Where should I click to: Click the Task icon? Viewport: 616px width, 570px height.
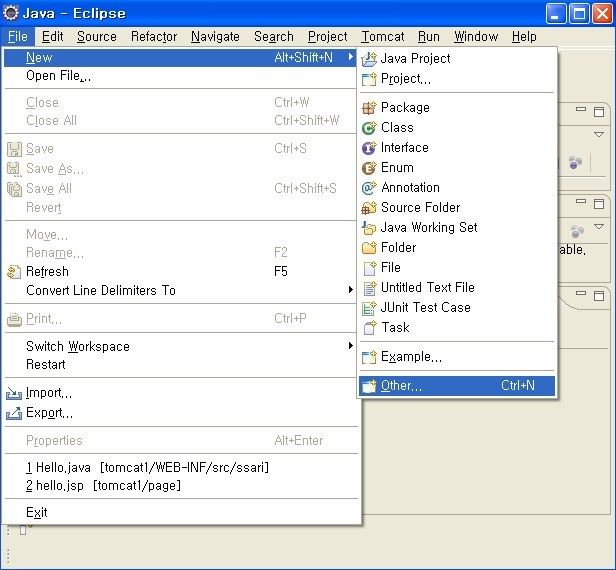tap(370, 328)
